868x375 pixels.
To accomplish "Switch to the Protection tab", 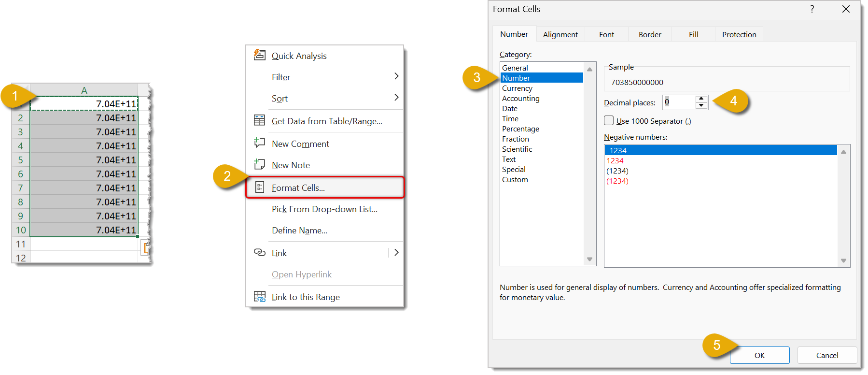I will coord(739,34).
